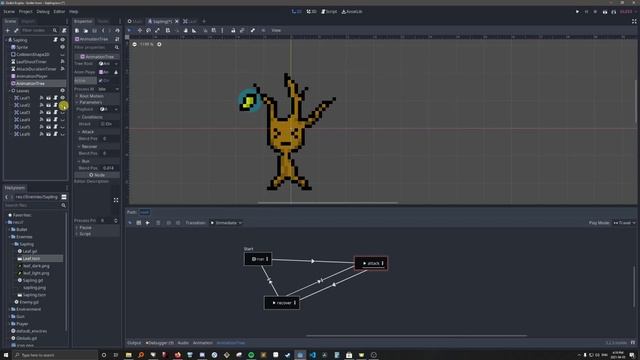The height and width of the screenshot is (360, 640).
Task: Open the Project menu
Action: (x=25, y=11)
